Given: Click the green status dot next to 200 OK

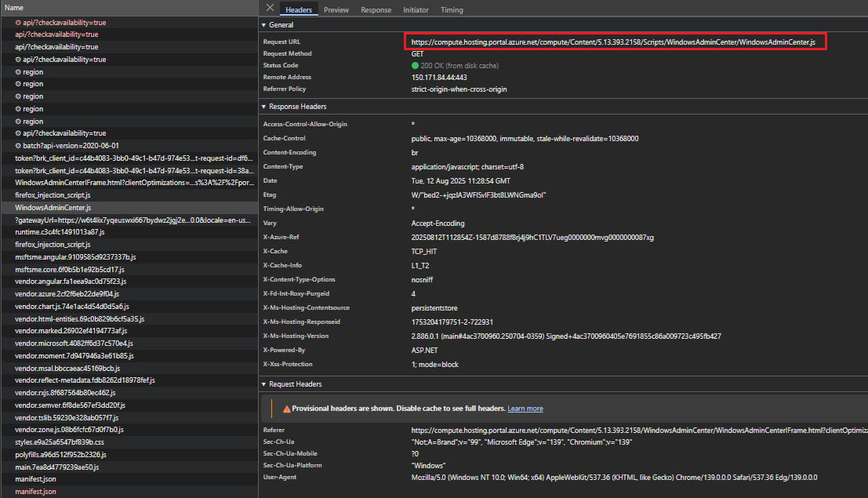Looking at the screenshot, I should pos(415,66).
